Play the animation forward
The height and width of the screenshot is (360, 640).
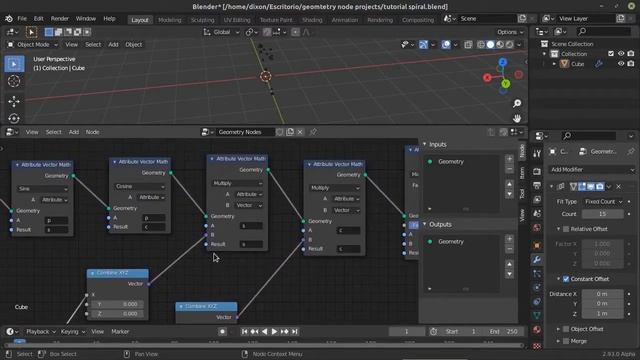coord(274,331)
